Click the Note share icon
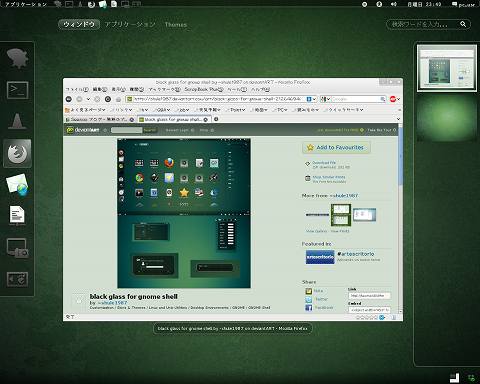 click(309, 291)
